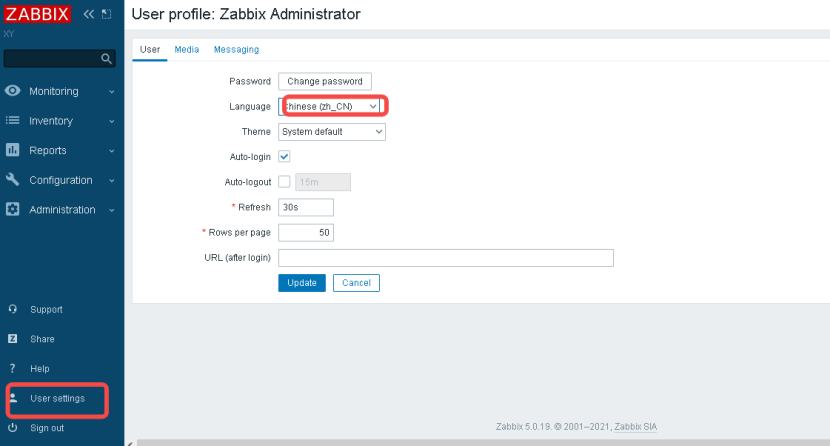Disable the Auto-login checkbox
This screenshot has height=446, width=830.
pos(284,157)
